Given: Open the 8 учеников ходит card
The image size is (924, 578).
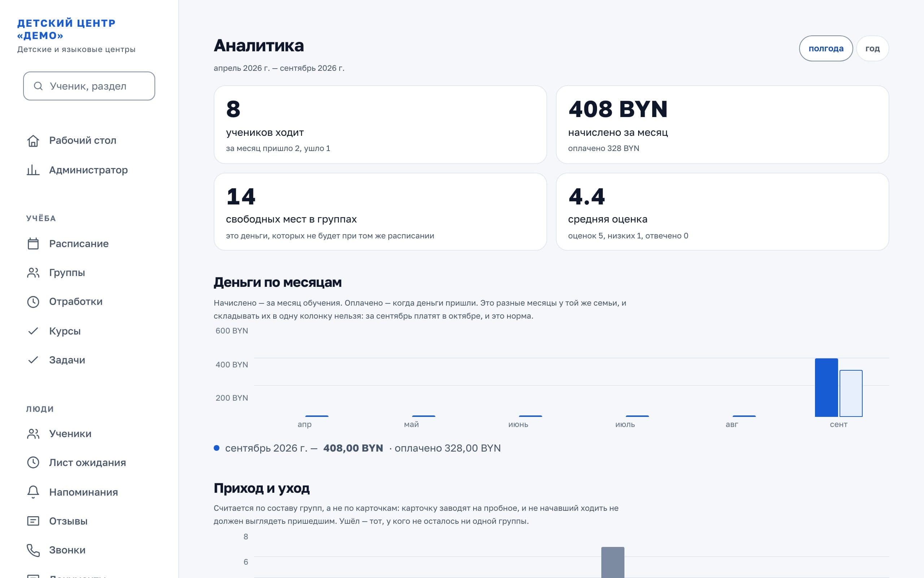Looking at the screenshot, I should pyautogui.click(x=380, y=125).
